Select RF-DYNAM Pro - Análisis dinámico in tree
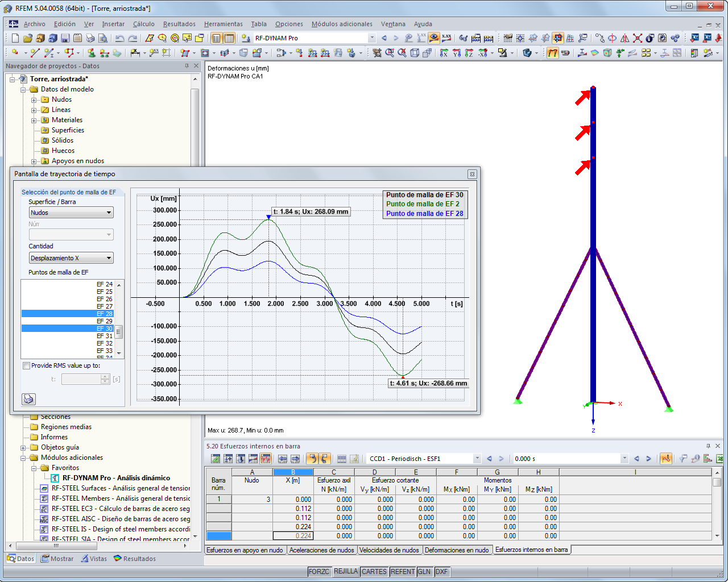 point(116,478)
